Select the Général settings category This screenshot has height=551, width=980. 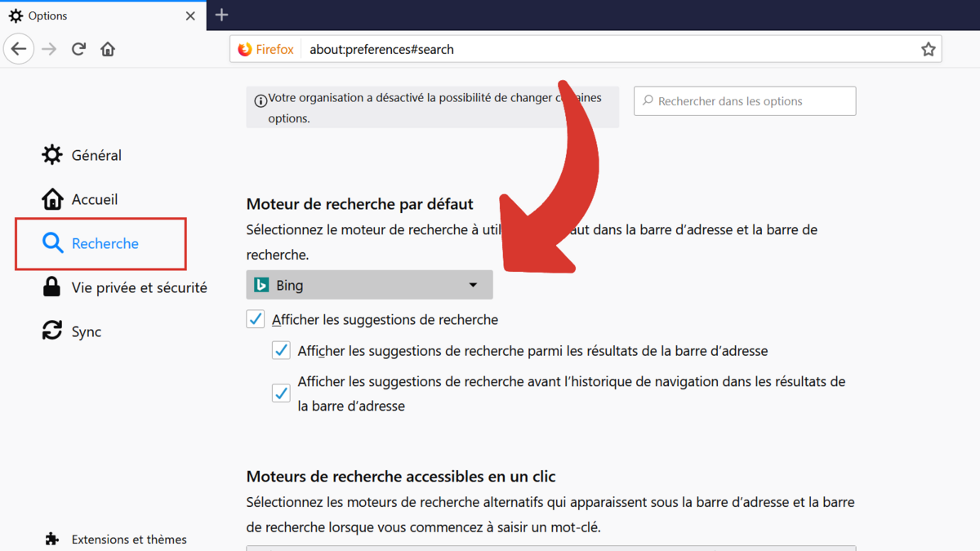point(96,154)
